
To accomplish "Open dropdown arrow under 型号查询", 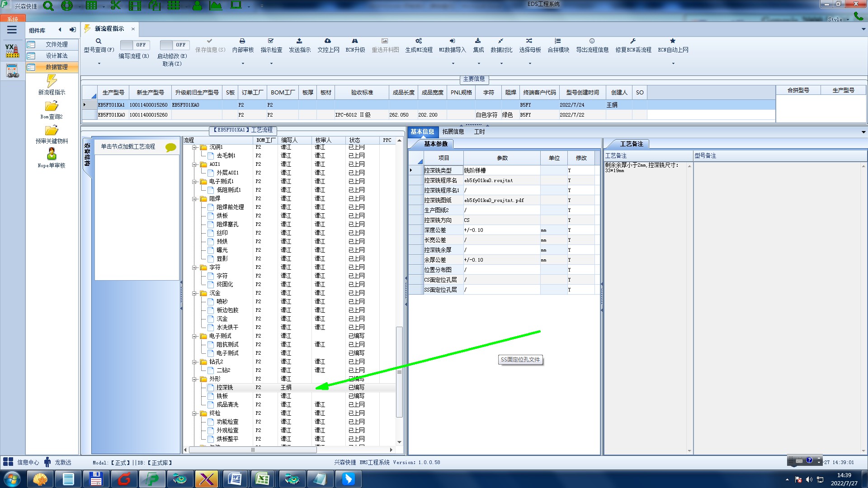I will 99,63.
